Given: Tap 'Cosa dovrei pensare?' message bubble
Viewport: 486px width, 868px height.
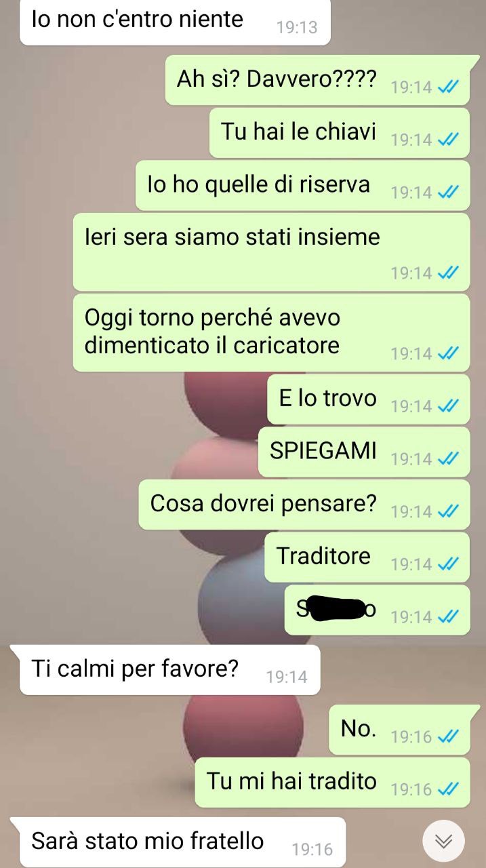Looking at the screenshot, I should [x=304, y=505].
